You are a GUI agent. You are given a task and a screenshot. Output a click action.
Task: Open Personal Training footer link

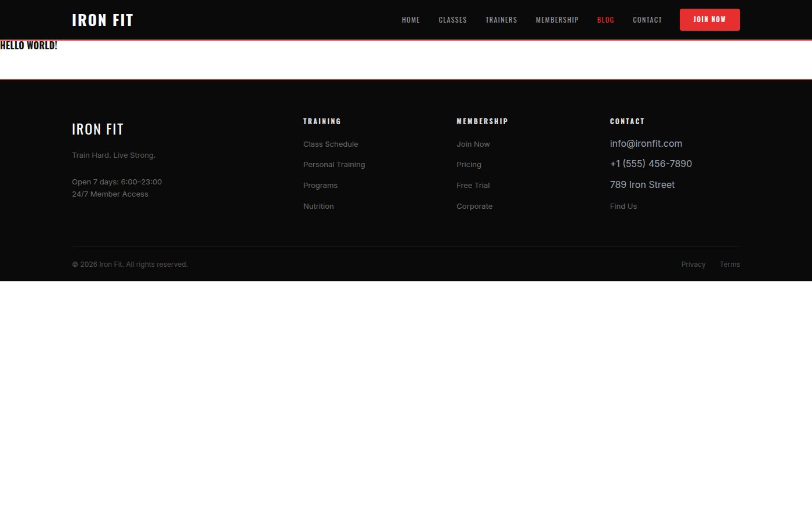coord(334,165)
